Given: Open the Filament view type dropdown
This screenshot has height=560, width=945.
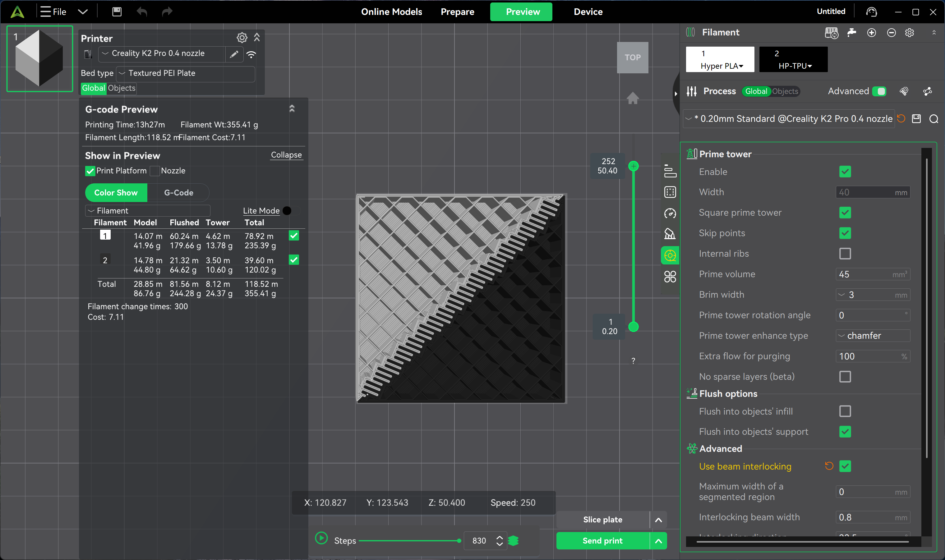Looking at the screenshot, I should [148, 211].
